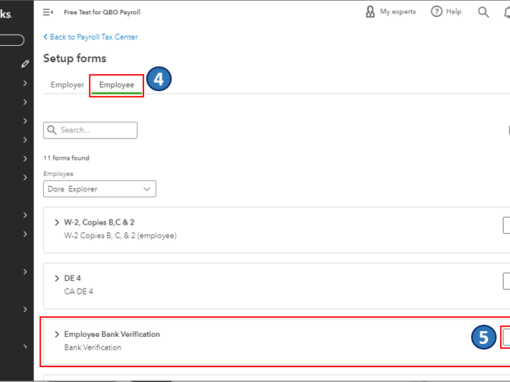Image resolution: width=510 pixels, height=382 pixels.
Task: Expand the W-2, Copies B,C & 2 row
Action: (57, 222)
